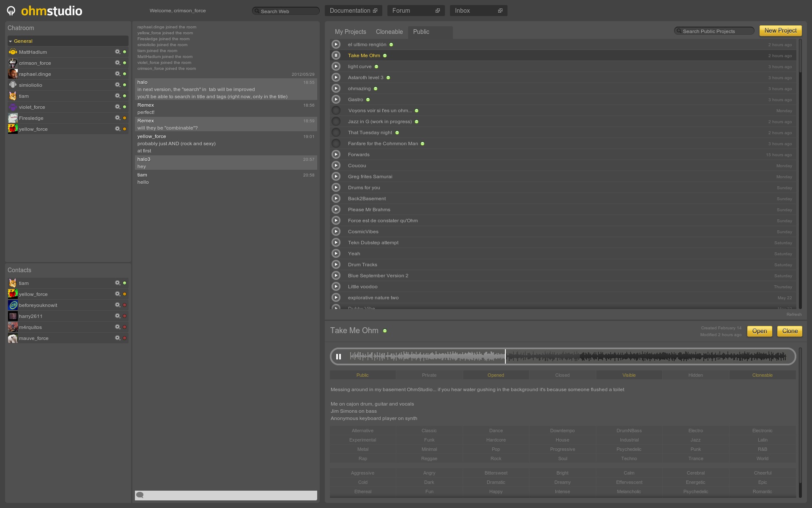Open settings gear for violet_force
Image resolution: width=812 pixels, height=508 pixels.
[x=118, y=107]
